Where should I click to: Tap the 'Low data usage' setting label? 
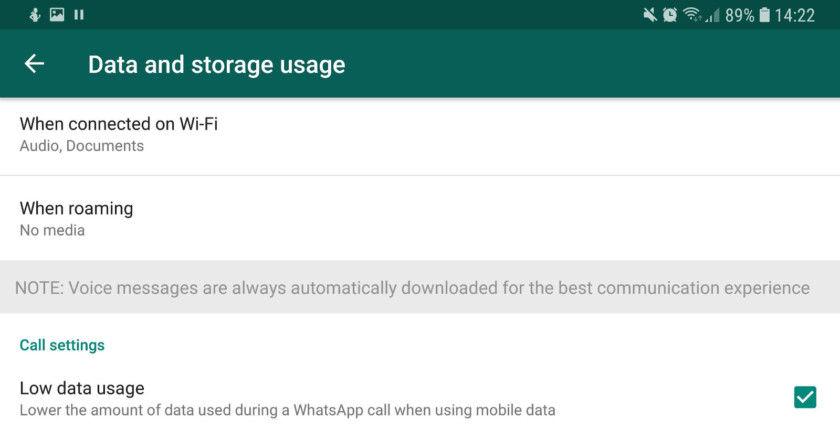pyautogui.click(x=82, y=388)
